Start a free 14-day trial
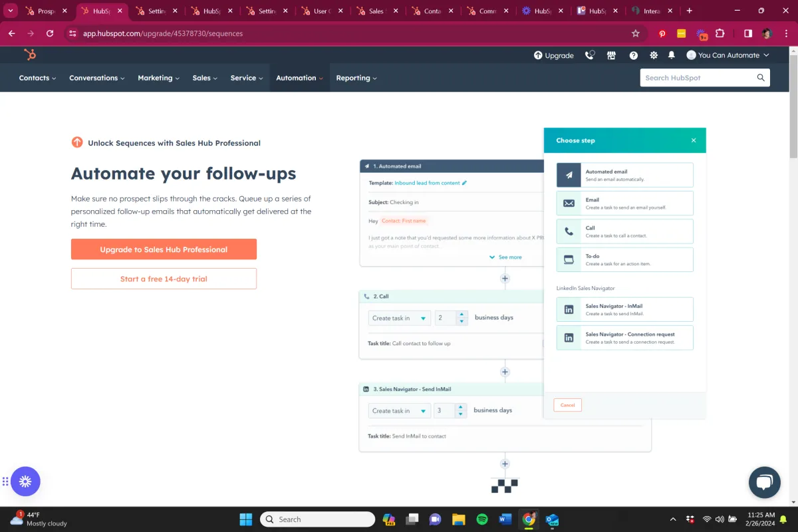 click(164, 279)
